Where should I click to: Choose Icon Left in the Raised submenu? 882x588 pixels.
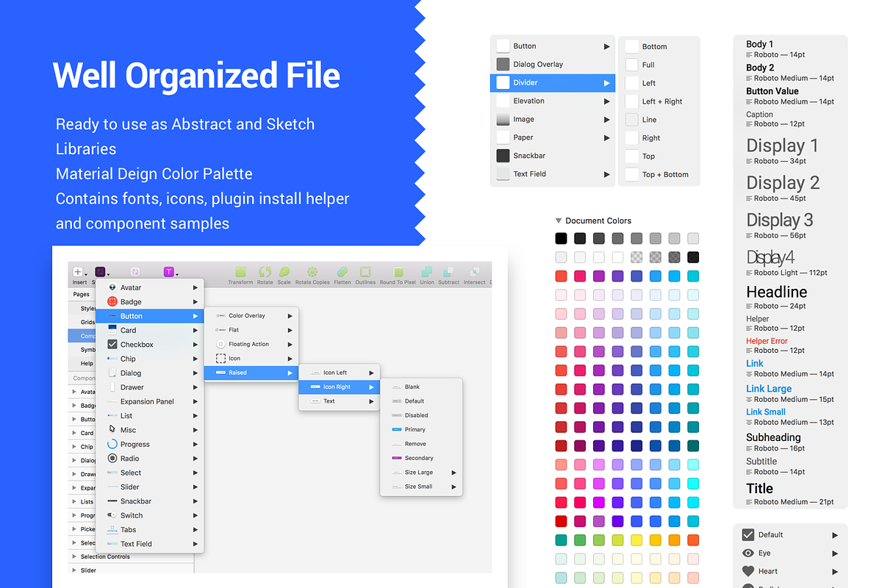[339, 373]
